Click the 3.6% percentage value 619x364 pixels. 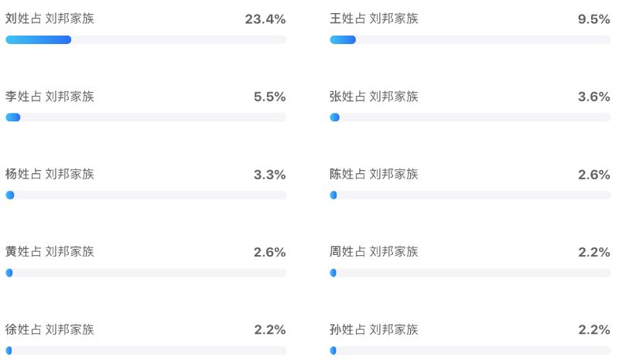pos(594,97)
